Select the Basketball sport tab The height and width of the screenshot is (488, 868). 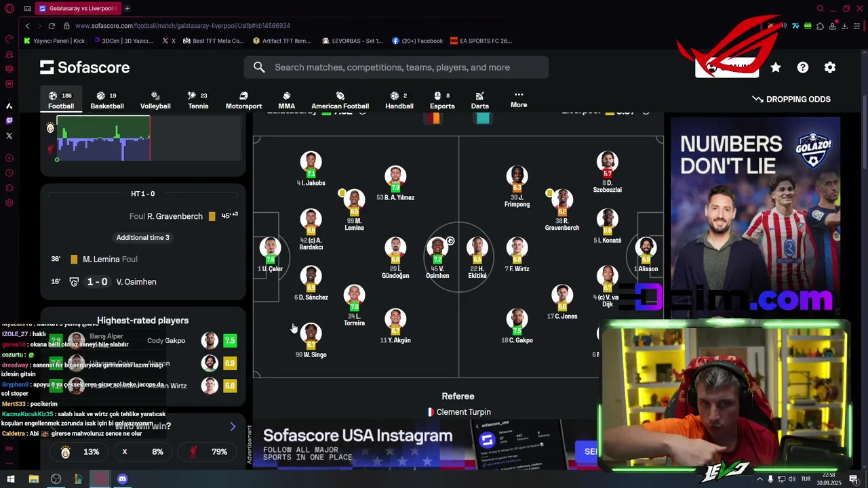pos(107,100)
